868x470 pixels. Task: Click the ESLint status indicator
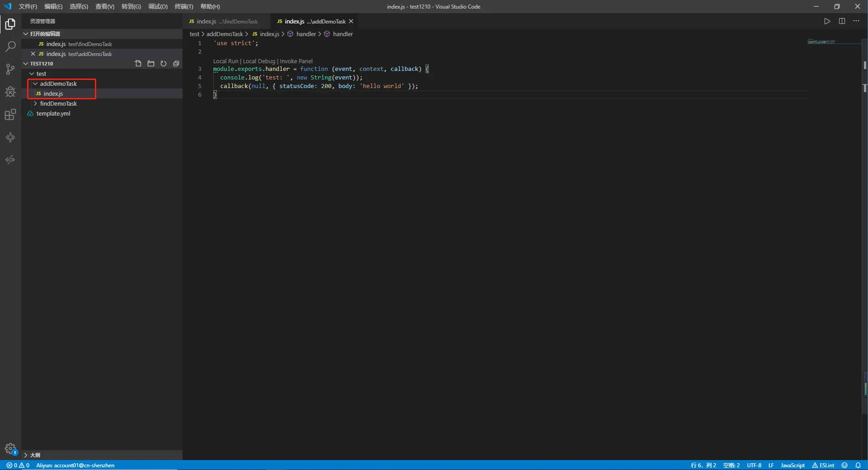coord(823,465)
